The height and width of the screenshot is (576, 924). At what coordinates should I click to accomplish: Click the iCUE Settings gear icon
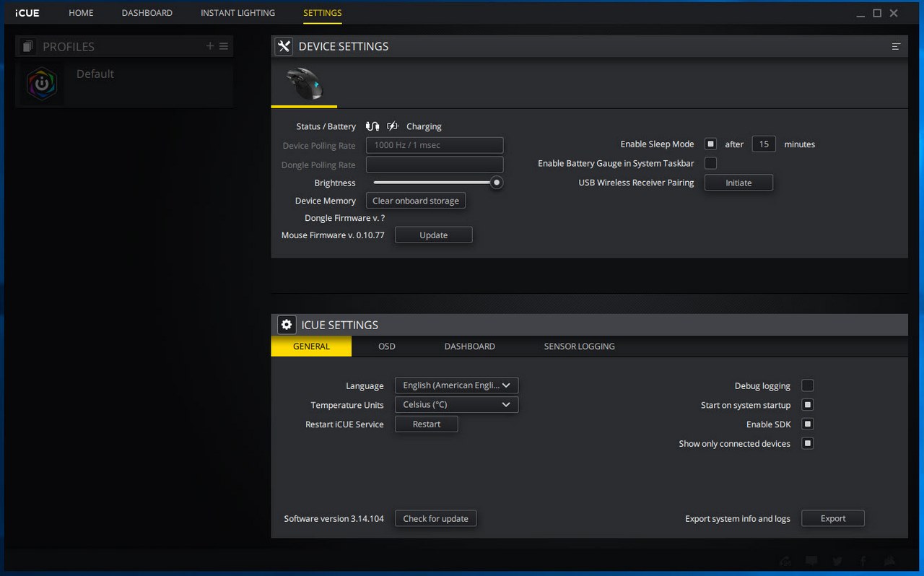(x=287, y=325)
